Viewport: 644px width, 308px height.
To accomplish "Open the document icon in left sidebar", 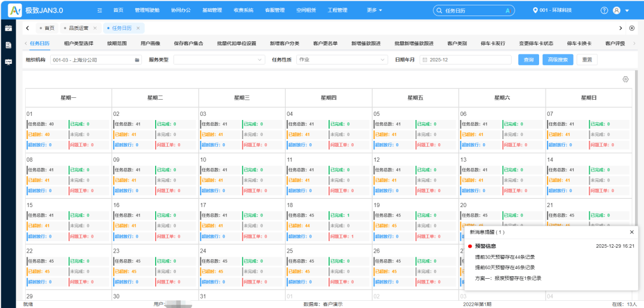I will tap(8, 45).
